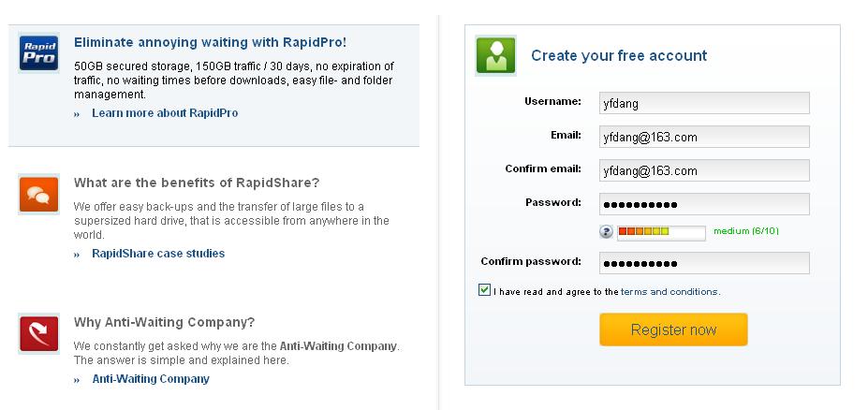
Task: Click the 'Eliminate annoying waiting with RapidPro' heading
Action: pyautogui.click(x=210, y=42)
